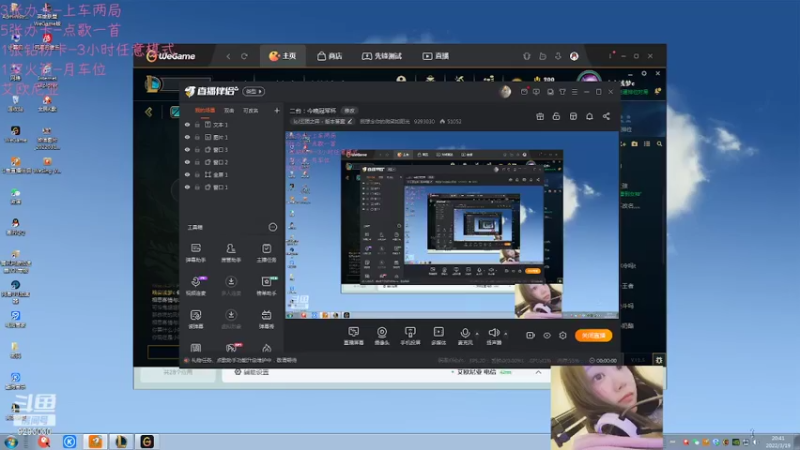Image resolution: width=800 pixels, height=450 pixels.
Task: Open the League of Legends taskbar icon
Action: (x=121, y=442)
